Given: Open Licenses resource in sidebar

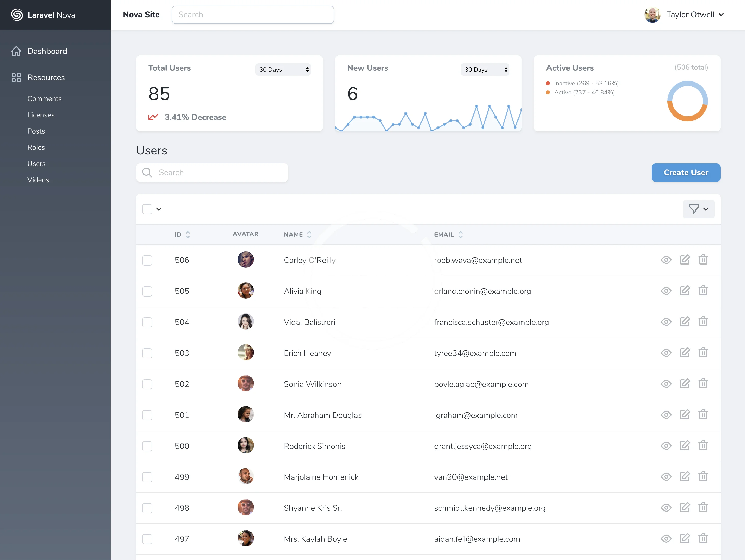Looking at the screenshot, I should [41, 115].
